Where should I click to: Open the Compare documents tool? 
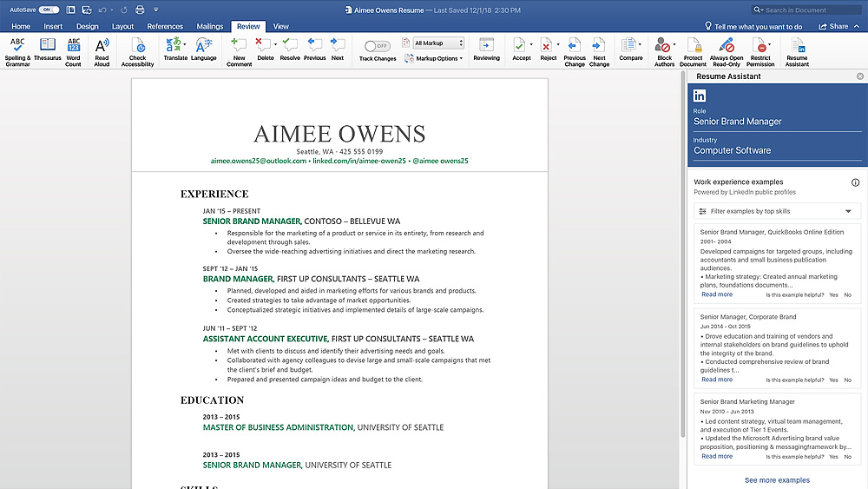click(630, 50)
